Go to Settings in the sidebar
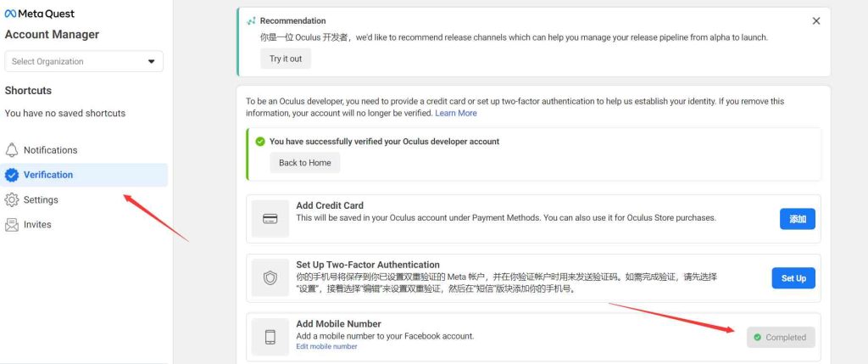 [x=41, y=200]
